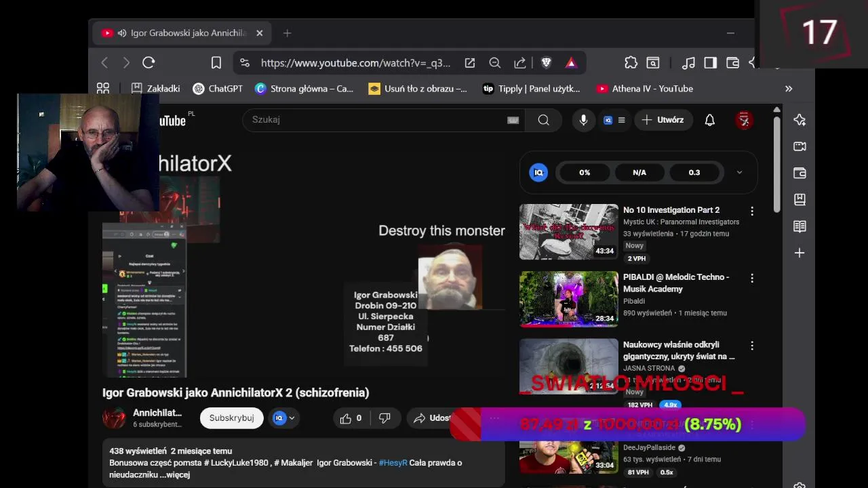Viewport: 868px width, 488px height.
Task: Open the IQ dropdown next to Subskrybuj
Action: 283,418
